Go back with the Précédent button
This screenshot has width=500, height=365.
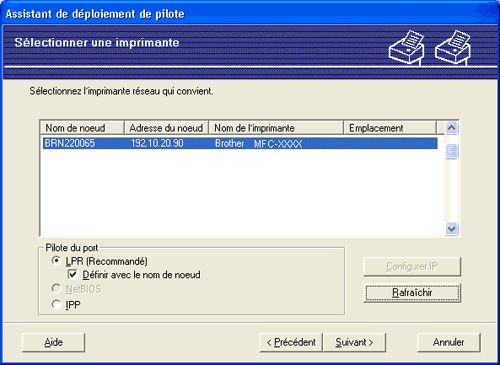tap(291, 342)
